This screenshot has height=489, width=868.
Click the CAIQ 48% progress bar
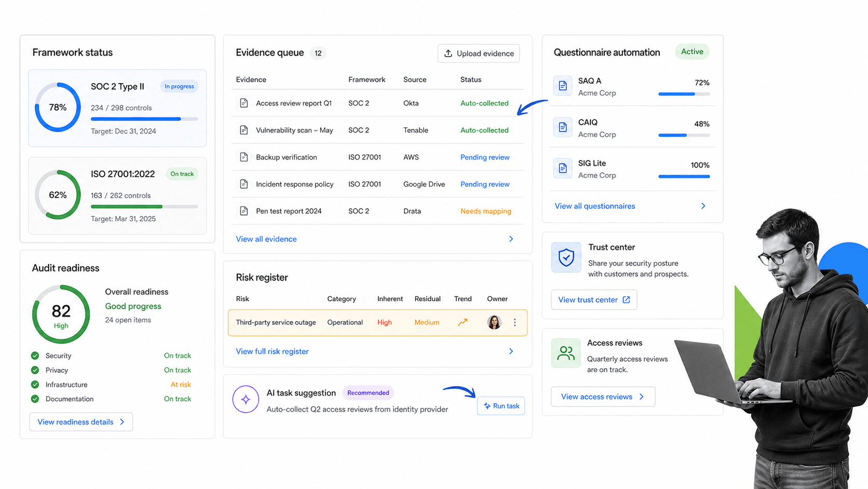point(684,135)
